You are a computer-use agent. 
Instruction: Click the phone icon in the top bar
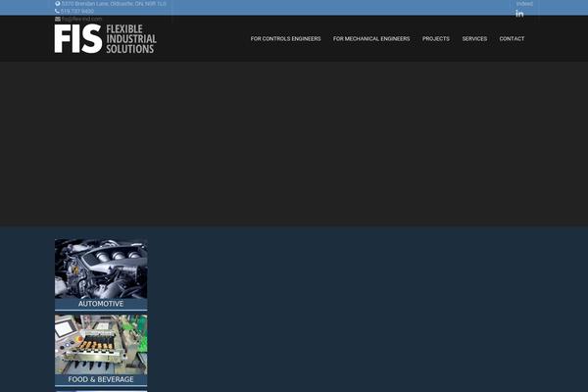pos(57,11)
